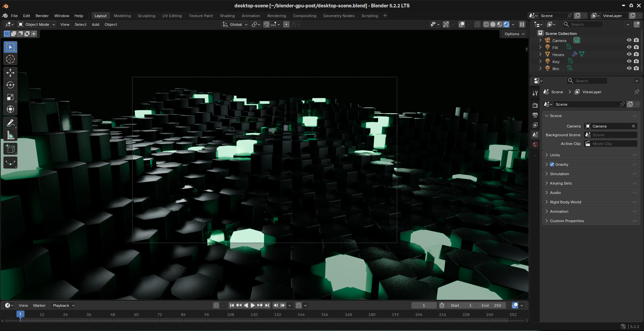
Task: Open the viewport Add menu
Action: (x=96, y=25)
